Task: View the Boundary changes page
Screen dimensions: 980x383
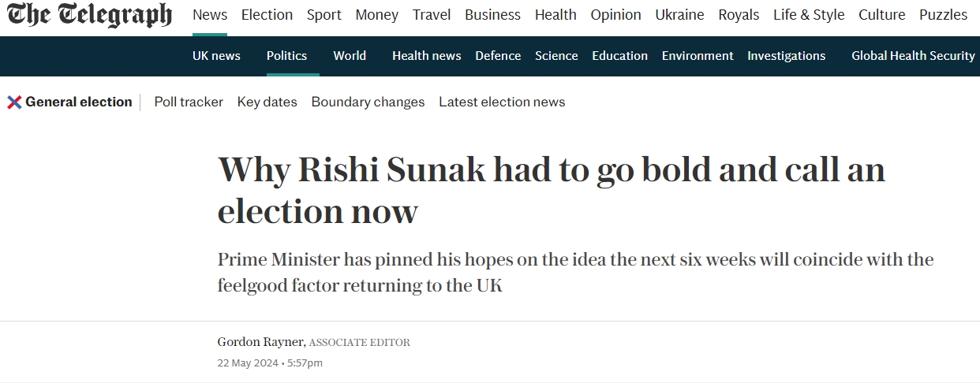Action: [x=368, y=102]
